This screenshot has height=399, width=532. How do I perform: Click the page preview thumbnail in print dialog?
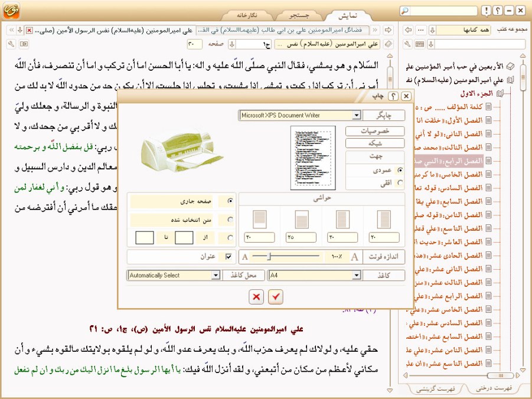(x=313, y=158)
